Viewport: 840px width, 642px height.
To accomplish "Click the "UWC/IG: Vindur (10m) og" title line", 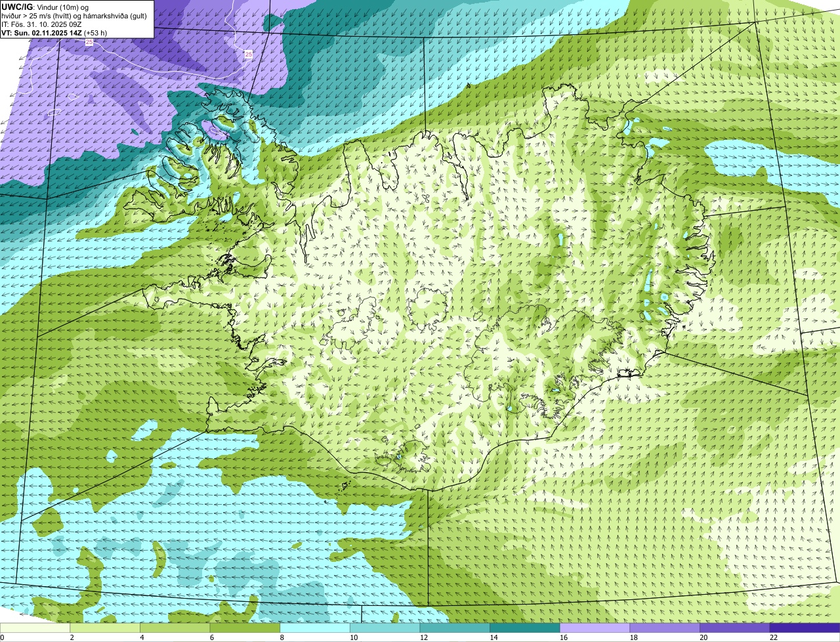I will tap(45, 7).
